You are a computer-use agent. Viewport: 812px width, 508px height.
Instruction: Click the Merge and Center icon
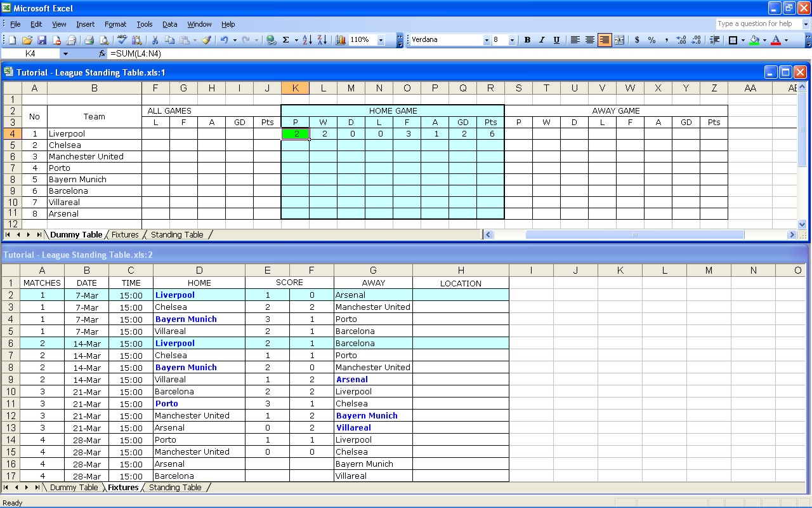point(619,40)
